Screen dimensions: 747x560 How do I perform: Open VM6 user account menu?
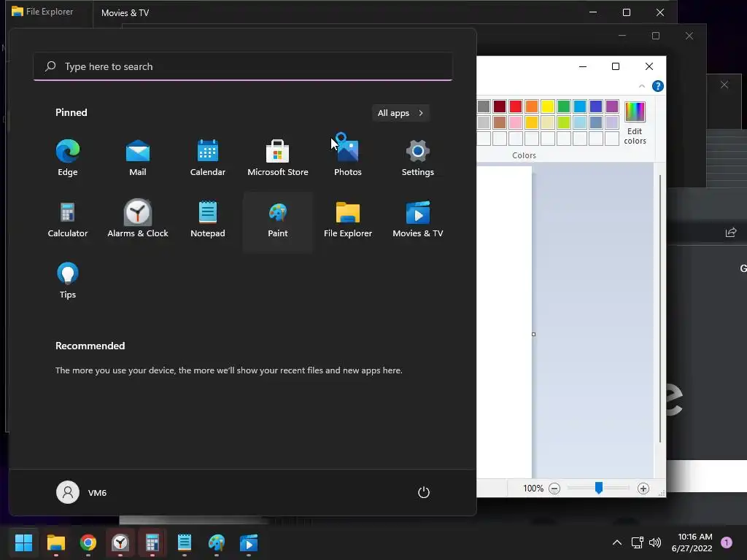82,492
